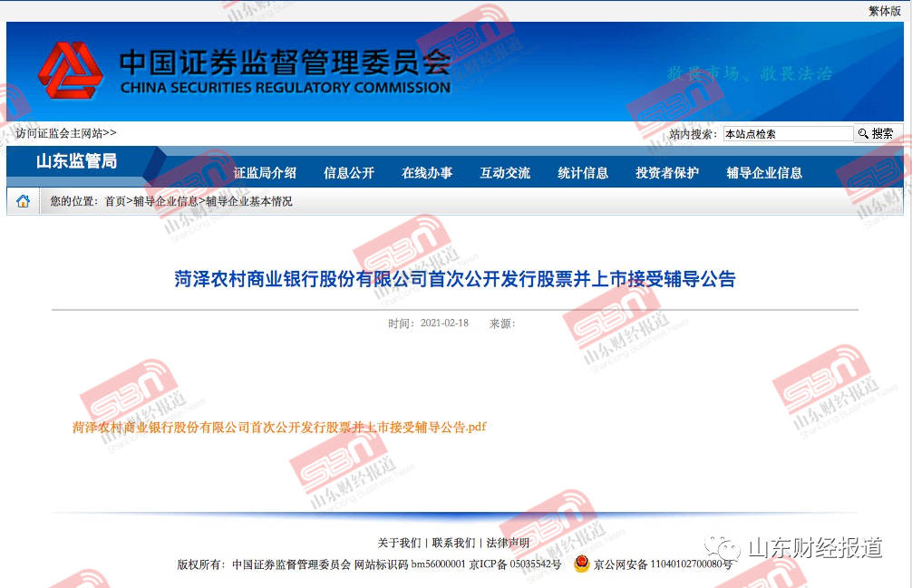Image resolution: width=912 pixels, height=588 pixels.
Task: Open the 辅导企业信息 menu
Action: [x=764, y=172]
